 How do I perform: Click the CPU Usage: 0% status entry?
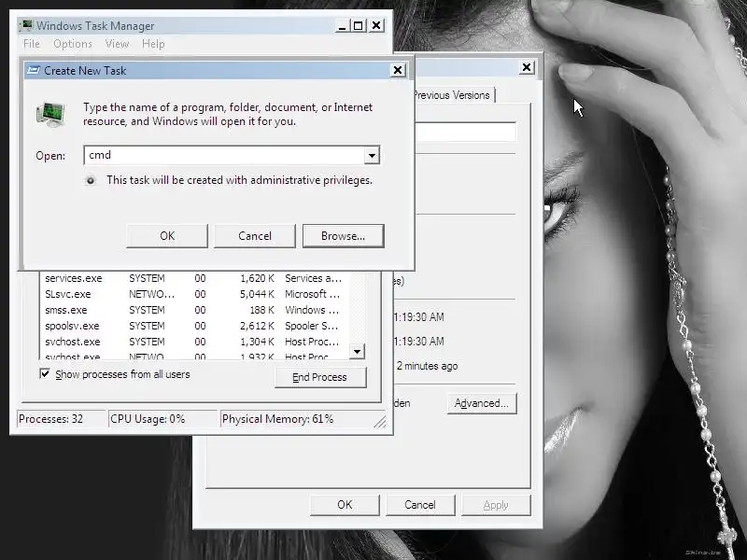coord(162,419)
